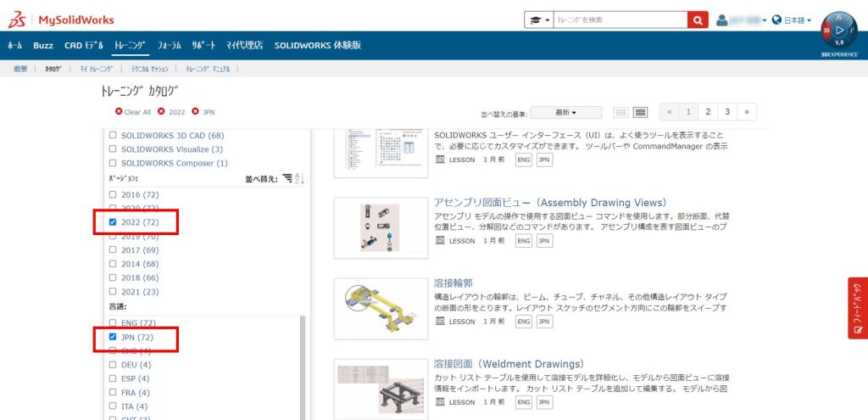Click Clear All filters
Viewport: 868px width, 420px height.
pos(133,112)
